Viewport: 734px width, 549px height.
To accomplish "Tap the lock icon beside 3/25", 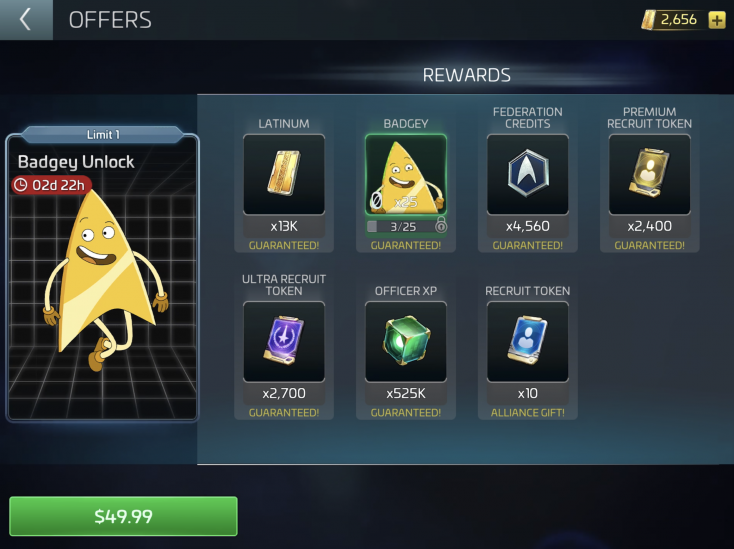I will (440, 225).
